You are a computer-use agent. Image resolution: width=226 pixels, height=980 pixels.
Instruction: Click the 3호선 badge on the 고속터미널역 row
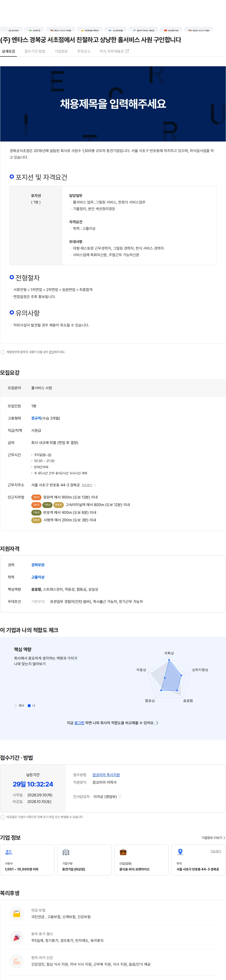coord(36,505)
